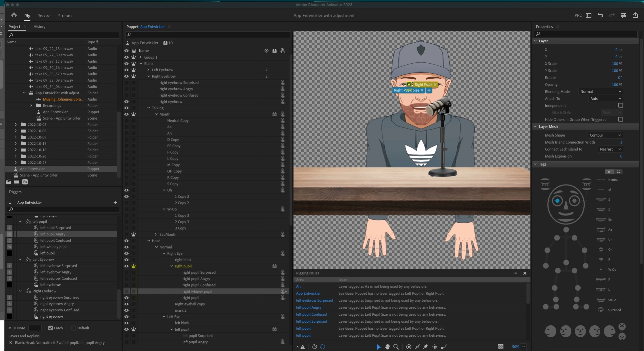The width and height of the screenshot is (644, 351).
Task: Add a tag with plus beside Right Pupil Size
Action: [429, 90]
